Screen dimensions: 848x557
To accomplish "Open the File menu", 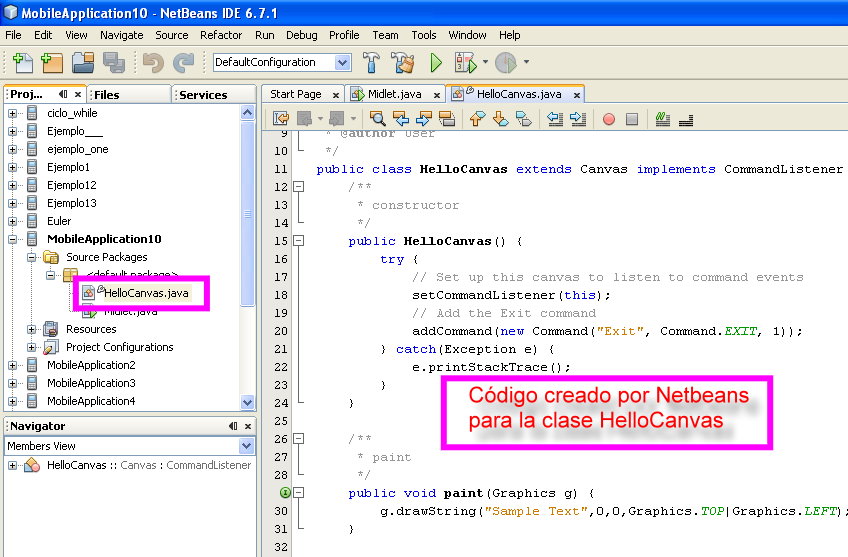I will pos(13,35).
